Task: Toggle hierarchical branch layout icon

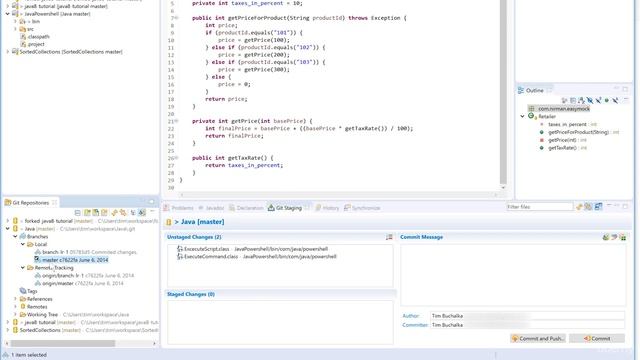Action: click(x=133, y=213)
